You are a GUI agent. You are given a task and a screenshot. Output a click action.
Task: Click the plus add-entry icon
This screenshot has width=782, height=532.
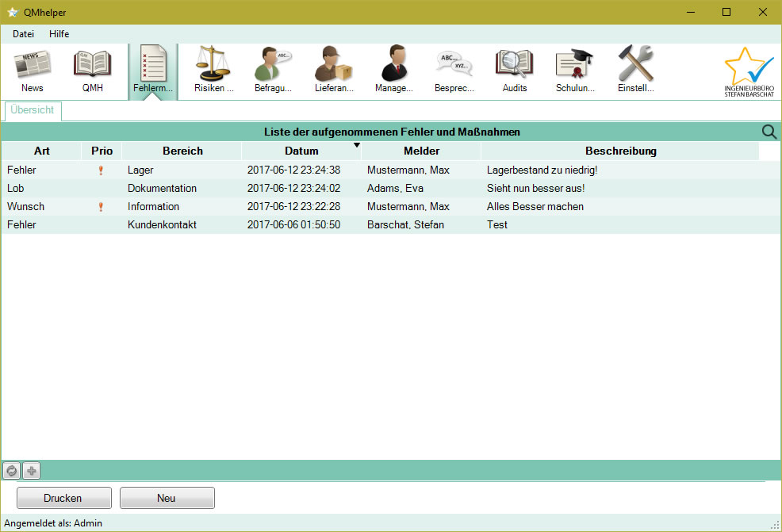point(31,471)
